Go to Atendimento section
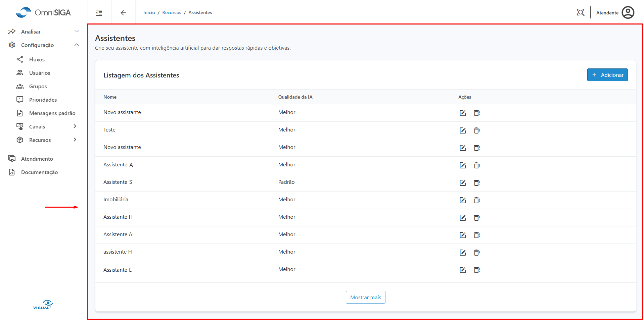Image resolution: width=644 pixels, height=320 pixels. pyautogui.click(x=37, y=159)
